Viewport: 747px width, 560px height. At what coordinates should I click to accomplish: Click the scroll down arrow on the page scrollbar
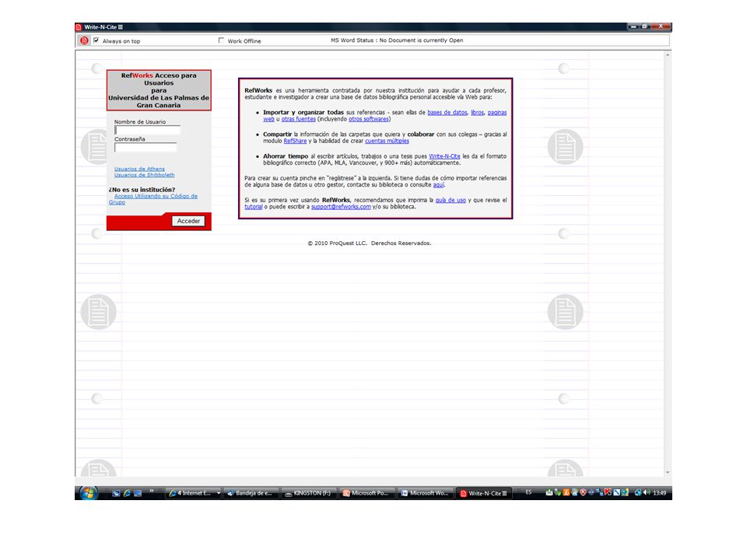click(668, 472)
